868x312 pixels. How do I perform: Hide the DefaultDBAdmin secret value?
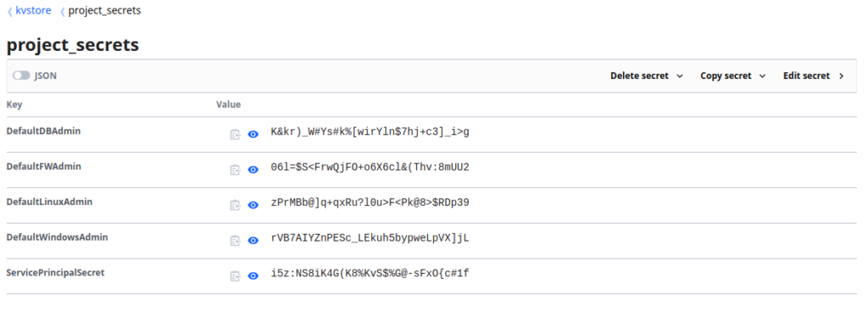point(253,135)
